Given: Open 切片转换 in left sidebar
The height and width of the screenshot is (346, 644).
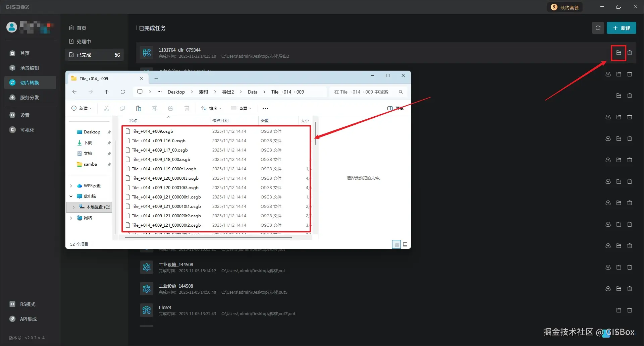Looking at the screenshot, I should point(30,82).
